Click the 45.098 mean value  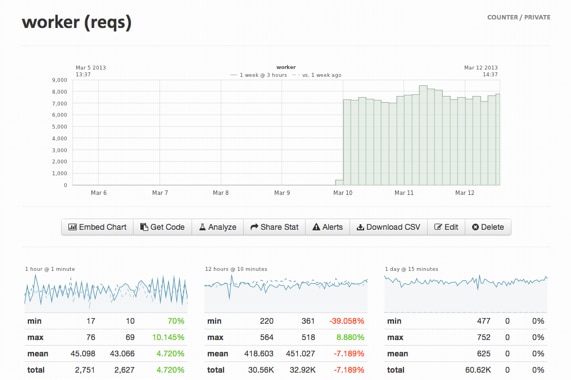coord(83,354)
